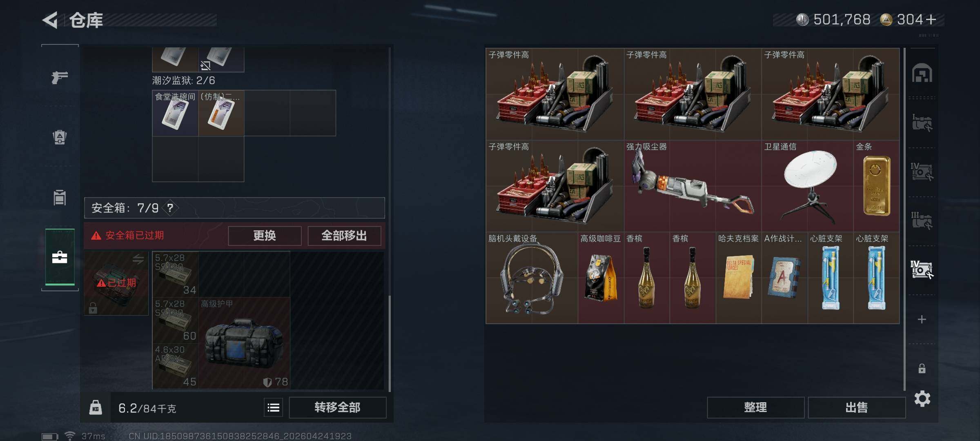The image size is (980, 441).
Task: Click the question mark beside 安全箱 7/9
Action: pyautogui.click(x=170, y=208)
